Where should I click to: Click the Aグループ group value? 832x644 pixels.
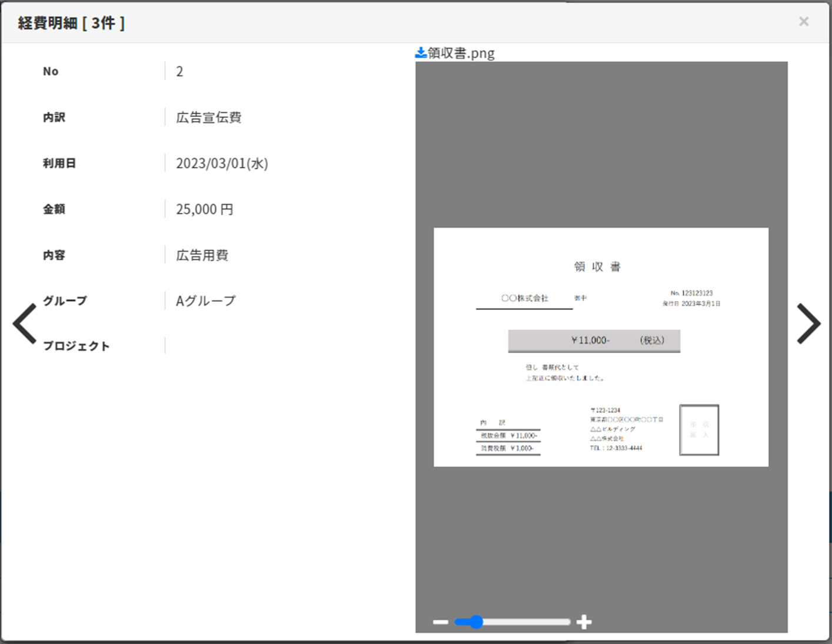[206, 301]
